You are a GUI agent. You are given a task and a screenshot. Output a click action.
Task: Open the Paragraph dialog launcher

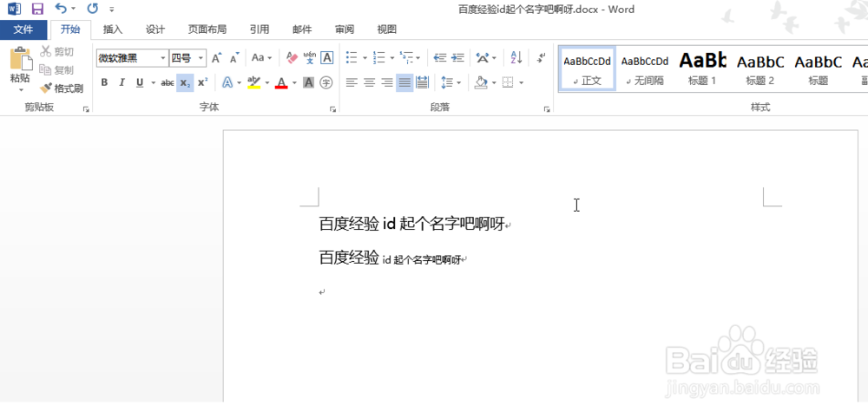pos(547,109)
